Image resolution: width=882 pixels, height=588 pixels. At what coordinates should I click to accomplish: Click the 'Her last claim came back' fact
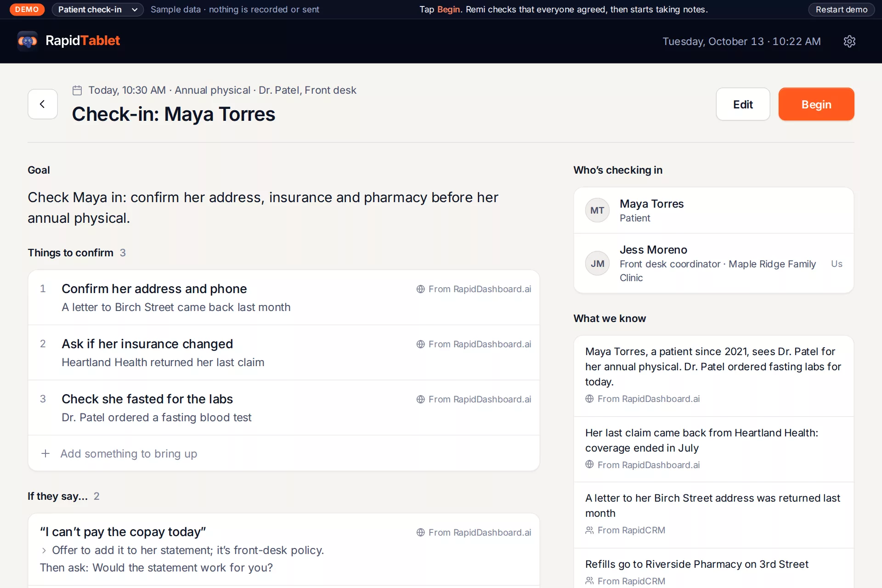click(x=701, y=440)
